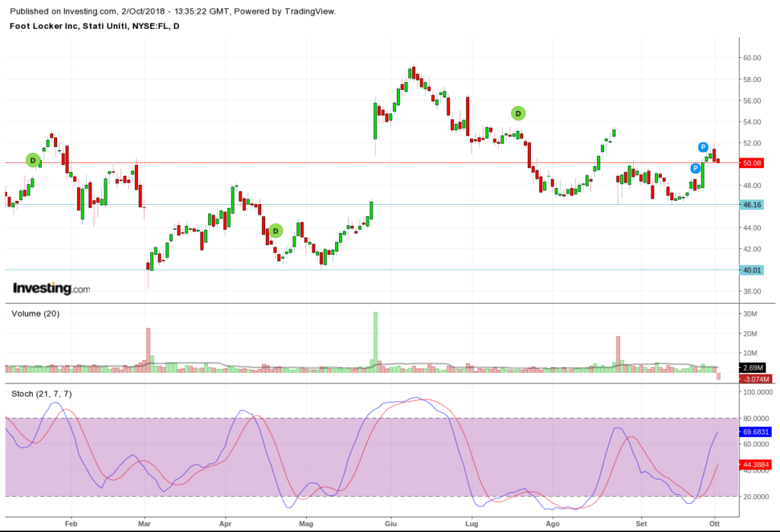Click the Volume (20) indicator title

[x=35, y=314]
